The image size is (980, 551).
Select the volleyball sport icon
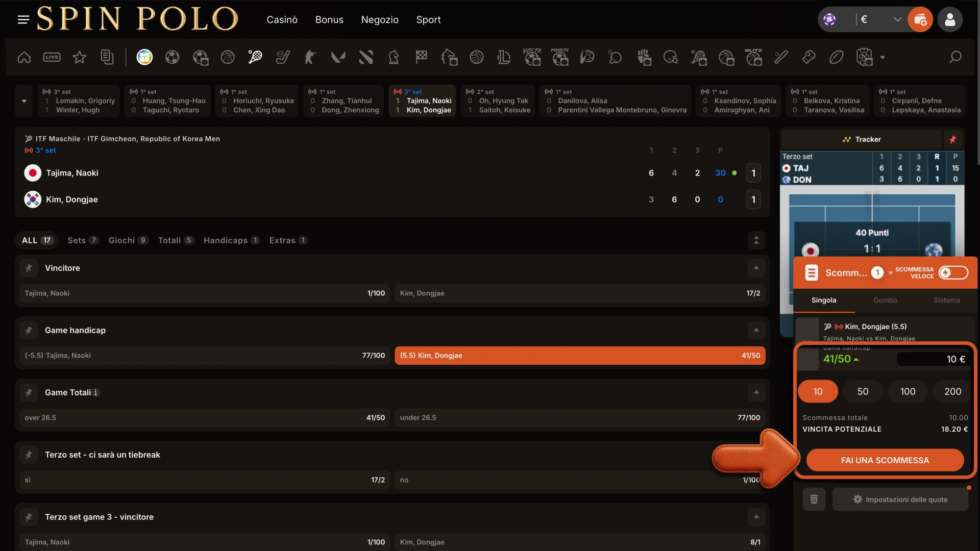coord(476,57)
